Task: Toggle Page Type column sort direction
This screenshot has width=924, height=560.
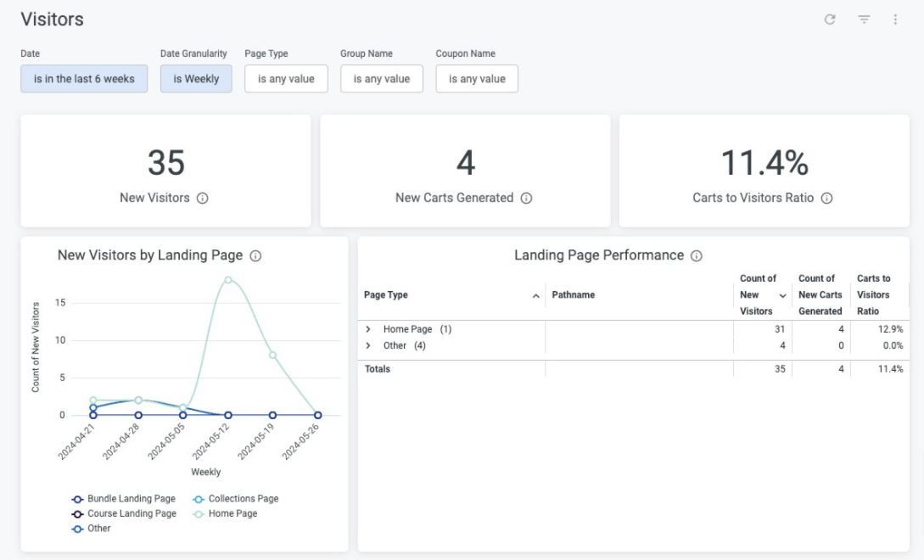Action: pyautogui.click(x=535, y=294)
